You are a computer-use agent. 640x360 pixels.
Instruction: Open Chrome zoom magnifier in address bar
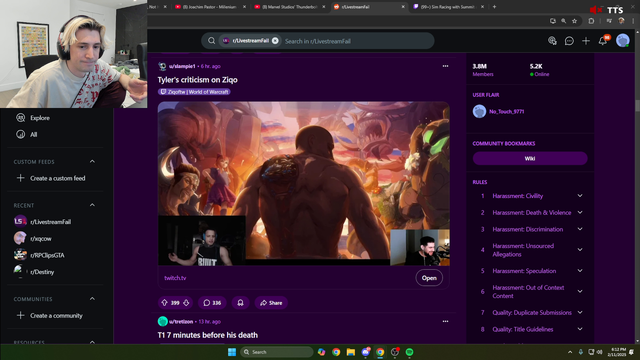click(x=564, y=21)
